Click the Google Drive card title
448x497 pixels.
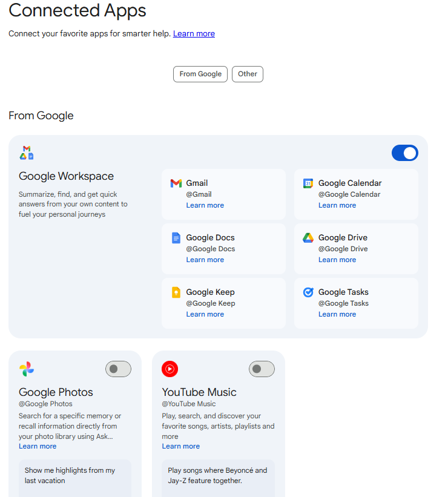[x=343, y=238]
